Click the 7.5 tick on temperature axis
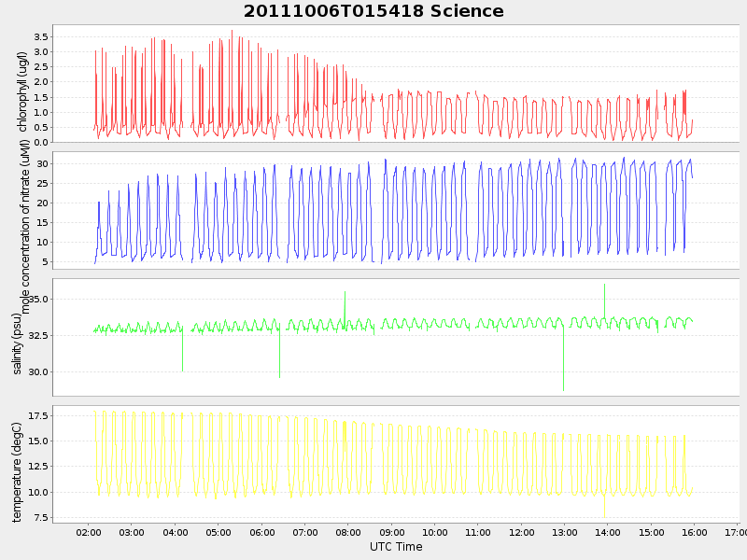This screenshot has height=560, width=747. [x=40, y=517]
